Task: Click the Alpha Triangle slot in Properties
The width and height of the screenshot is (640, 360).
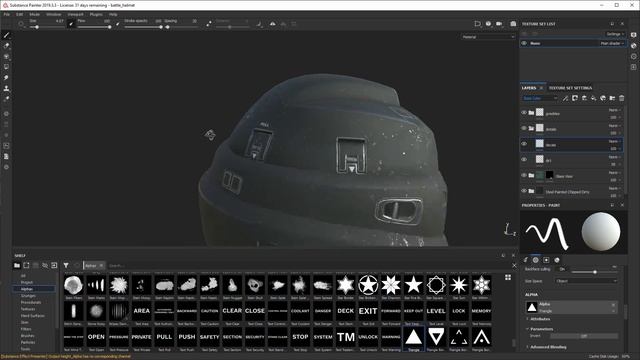Action: pos(571,307)
